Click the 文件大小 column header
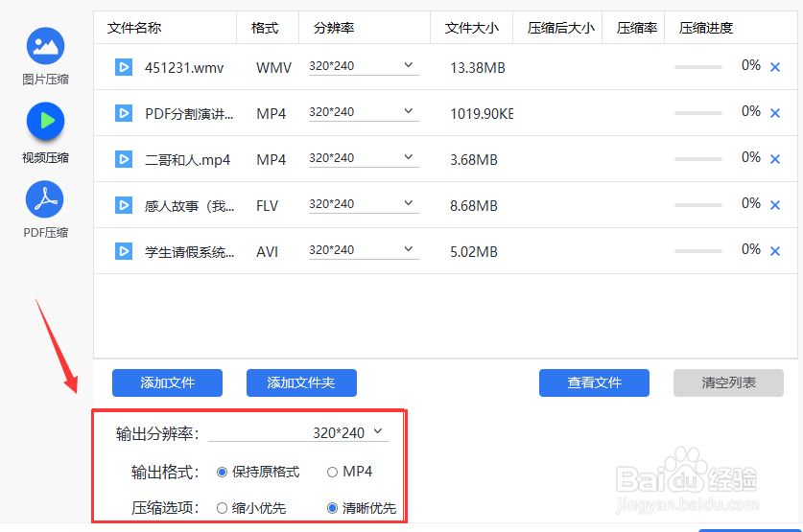Screen dimensions: 803x532 pos(471,28)
